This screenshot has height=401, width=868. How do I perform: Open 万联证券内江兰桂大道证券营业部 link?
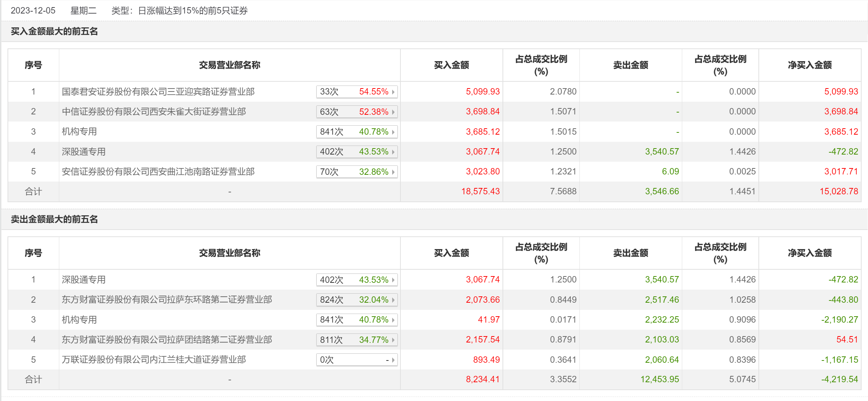click(154, 360)
